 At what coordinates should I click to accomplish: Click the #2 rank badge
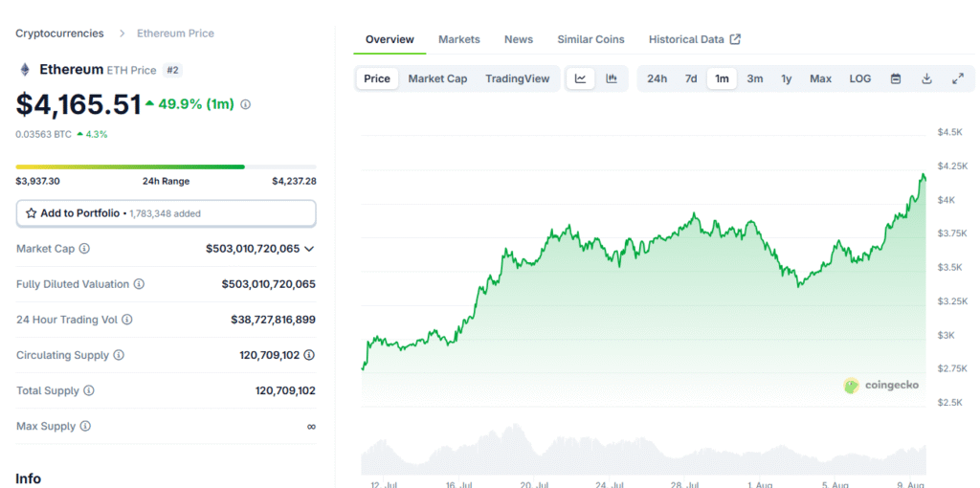tap(172, 70)
